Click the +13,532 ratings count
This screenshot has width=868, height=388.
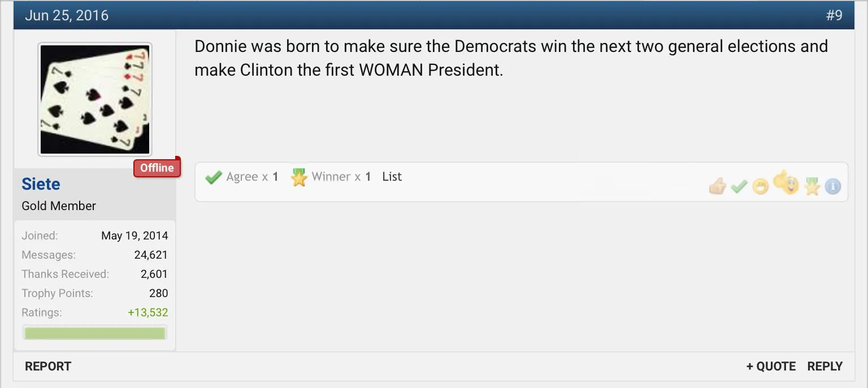coord(148,312)
